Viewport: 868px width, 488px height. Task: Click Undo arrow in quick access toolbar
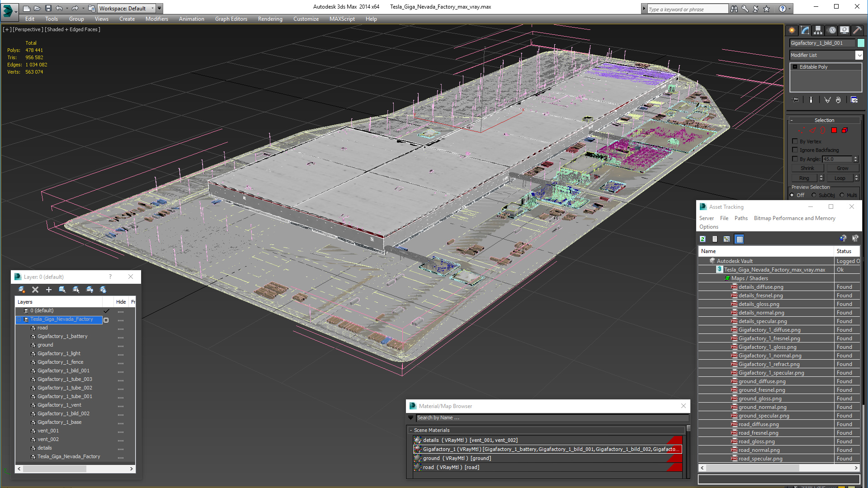pos(59,8)
